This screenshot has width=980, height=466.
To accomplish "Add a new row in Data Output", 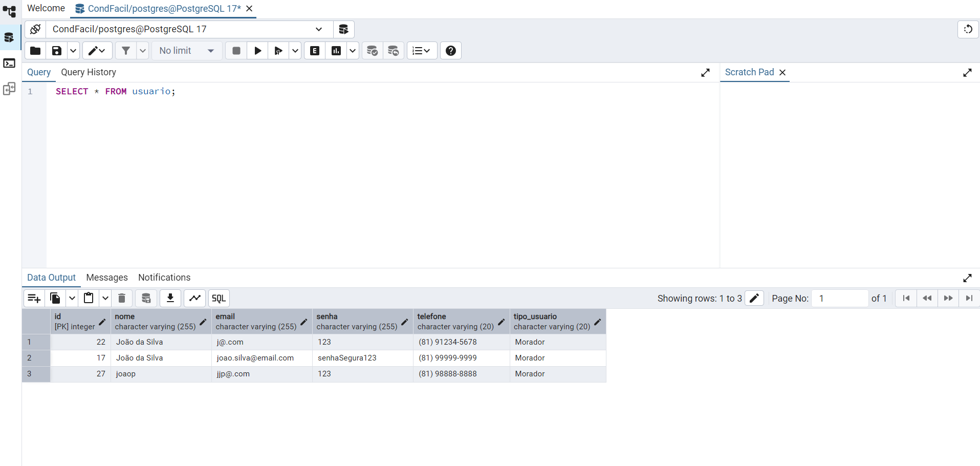I will coord(34,298).
